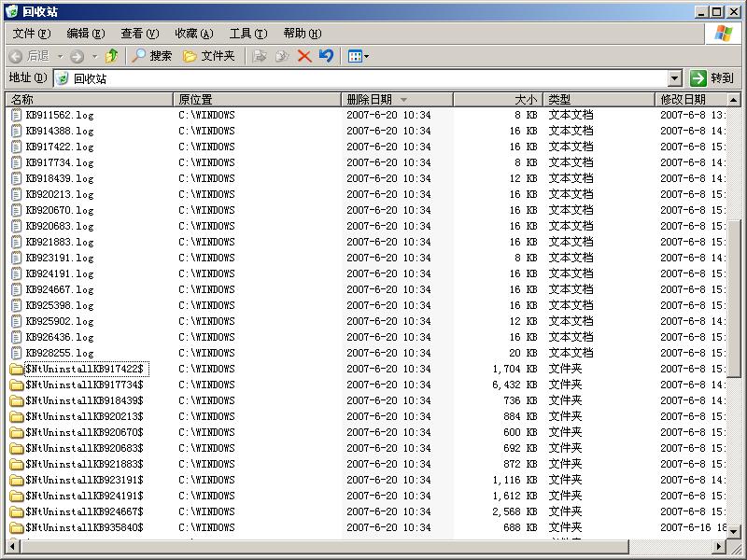Click the red Delete X toolbar icon
747x560 pixels.
[304, 56]
